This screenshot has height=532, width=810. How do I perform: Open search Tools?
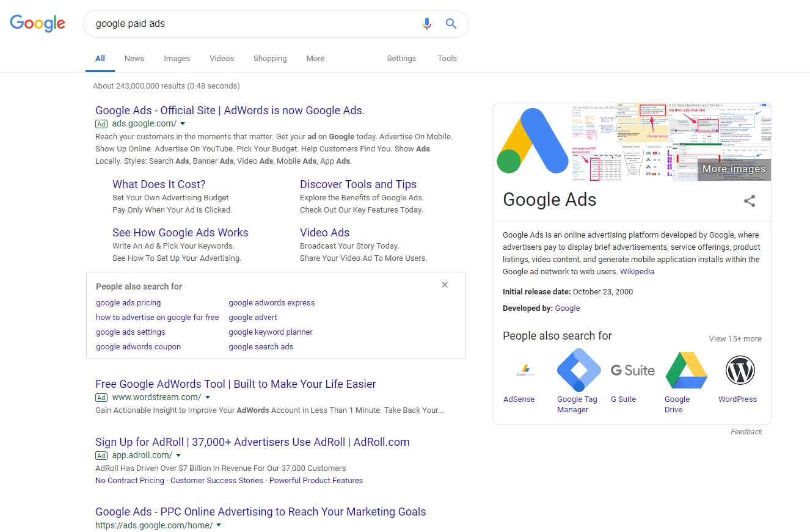[447, 59]
